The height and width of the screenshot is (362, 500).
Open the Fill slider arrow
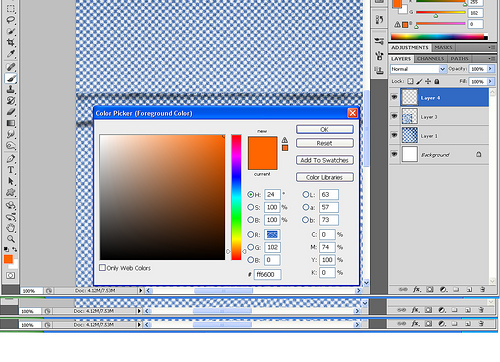click(x=490, y=81)
